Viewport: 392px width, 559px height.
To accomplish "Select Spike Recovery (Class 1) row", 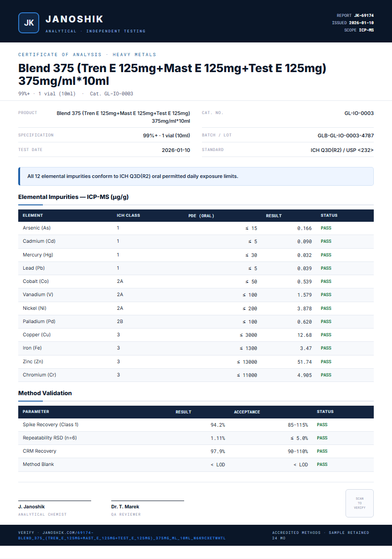I will 196,425.
